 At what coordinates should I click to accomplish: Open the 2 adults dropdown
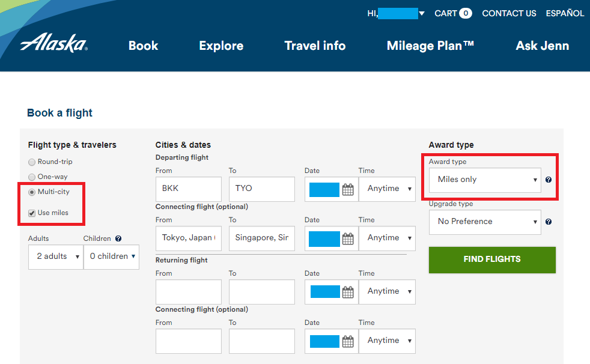pyautogui.click(x=56, y=257)
